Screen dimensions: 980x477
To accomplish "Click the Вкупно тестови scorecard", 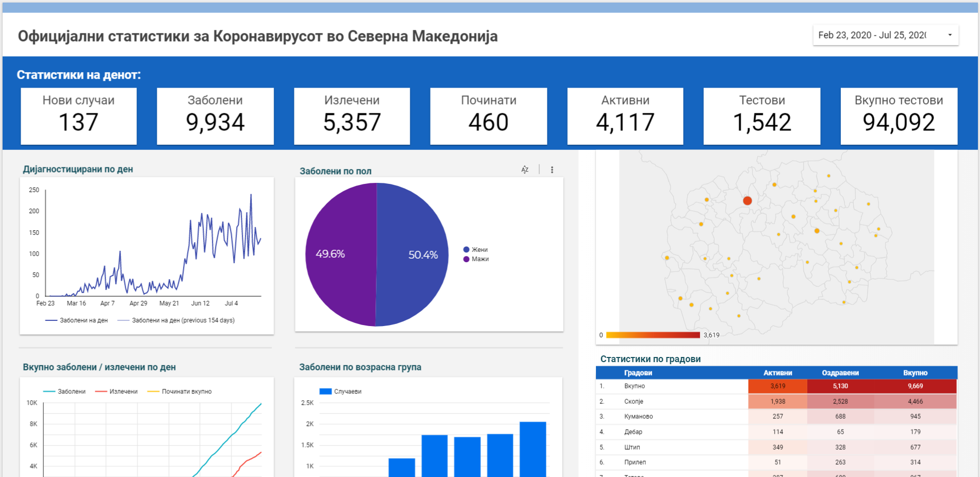I will [x=899, y=116].
